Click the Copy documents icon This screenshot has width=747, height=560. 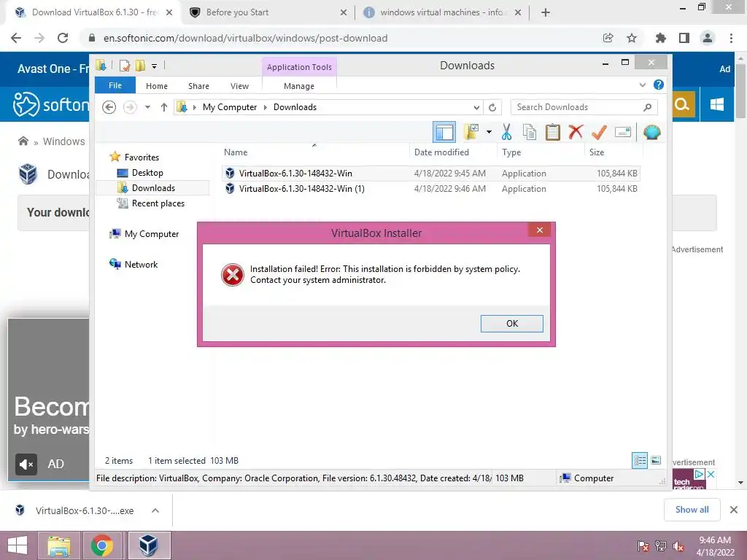tap(530, 132)
